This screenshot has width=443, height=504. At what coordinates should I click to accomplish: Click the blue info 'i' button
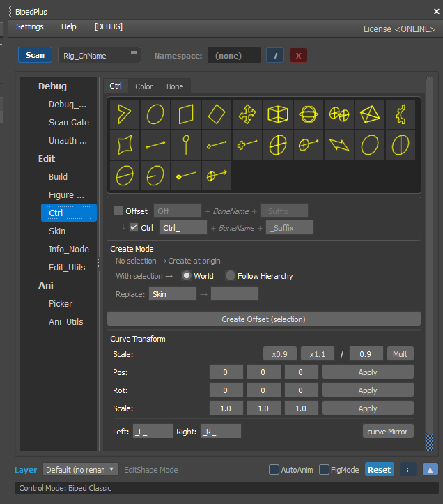pos(275,55)
